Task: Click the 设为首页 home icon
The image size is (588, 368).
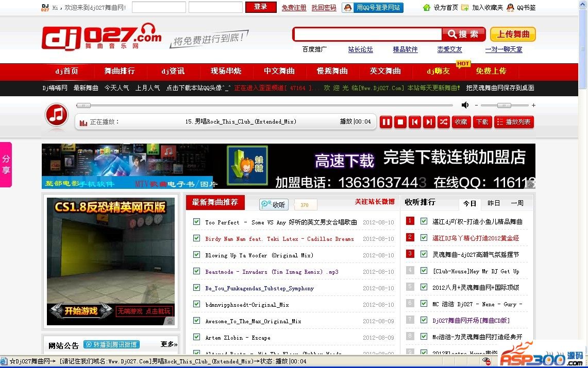Action: (426, 8)
